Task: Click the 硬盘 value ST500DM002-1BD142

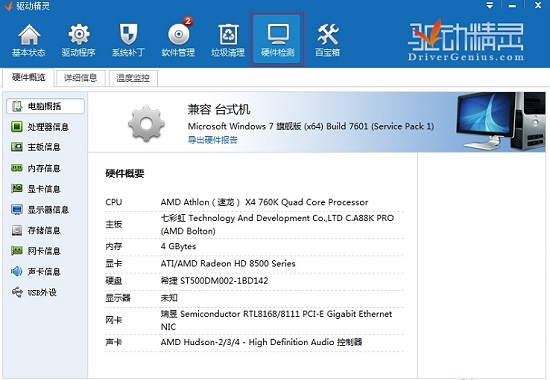Action: pos(214,281)
